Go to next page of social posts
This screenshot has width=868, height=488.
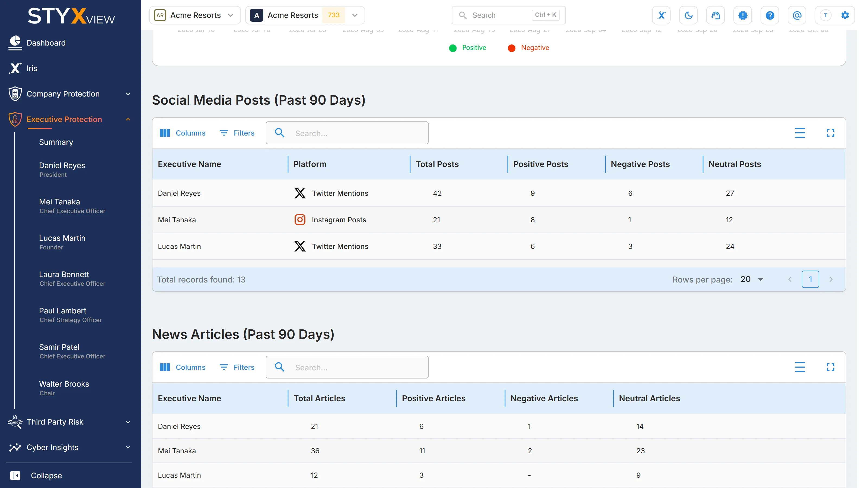point(831,279)
